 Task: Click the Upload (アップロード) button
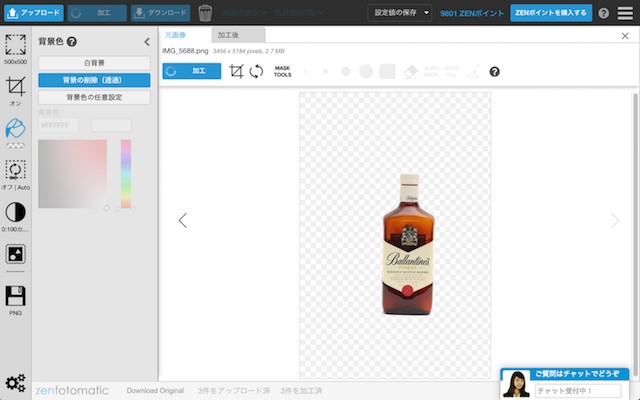point(34,13)
